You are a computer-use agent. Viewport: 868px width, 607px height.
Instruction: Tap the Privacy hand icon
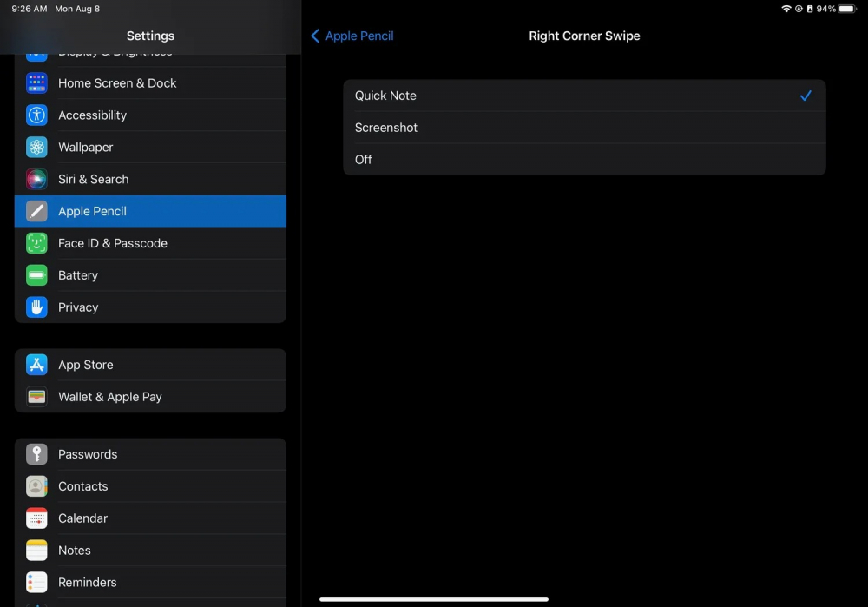(36, 307)
